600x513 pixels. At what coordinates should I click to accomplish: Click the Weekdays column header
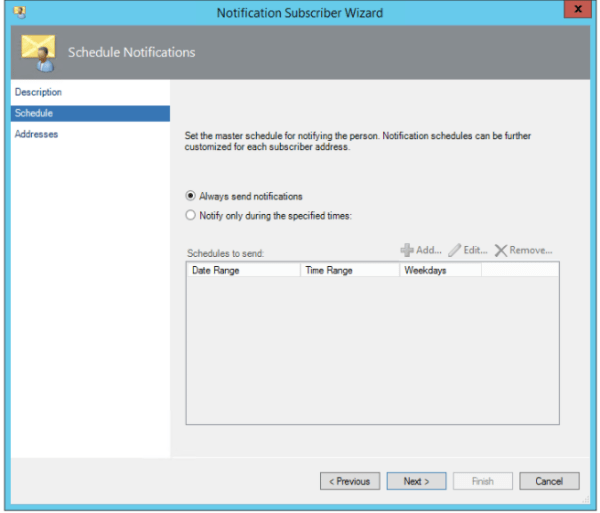coord(440,270)
